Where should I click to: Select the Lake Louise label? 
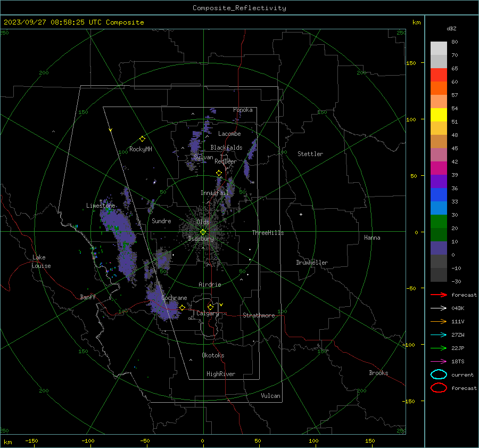[x=41, y=262]
